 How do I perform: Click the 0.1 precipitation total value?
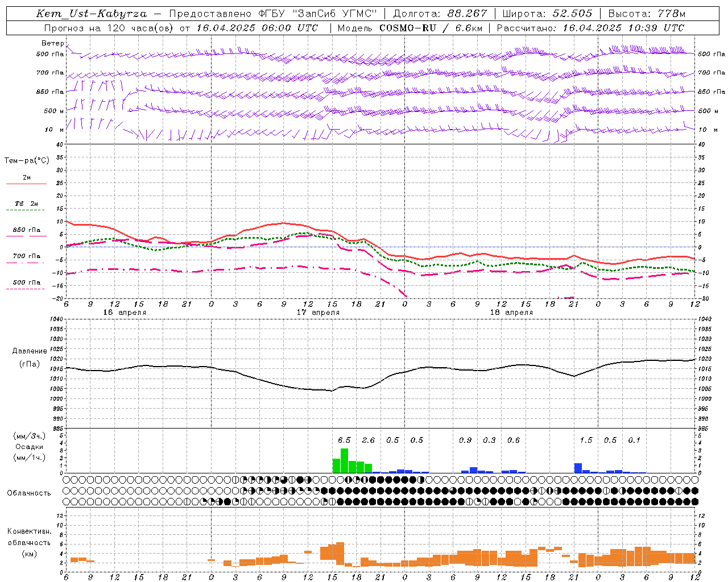click(634, 440)
